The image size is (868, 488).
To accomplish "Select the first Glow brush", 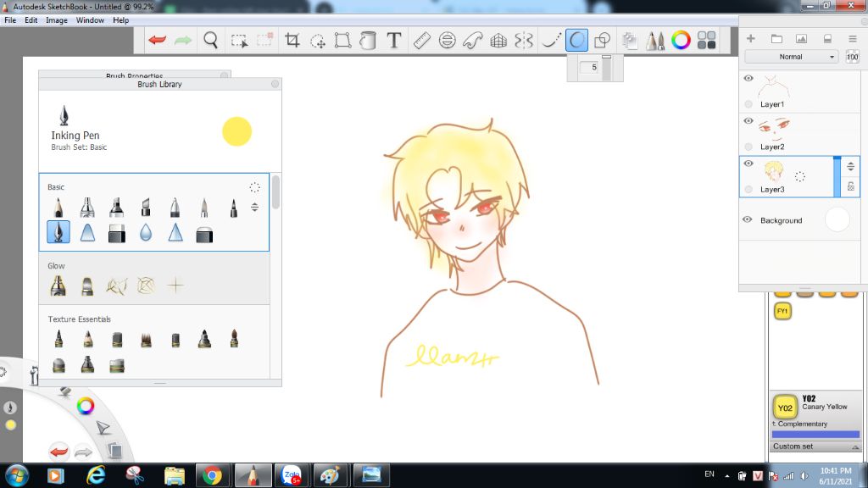I will pyautogui.click(x=58, y=286).
